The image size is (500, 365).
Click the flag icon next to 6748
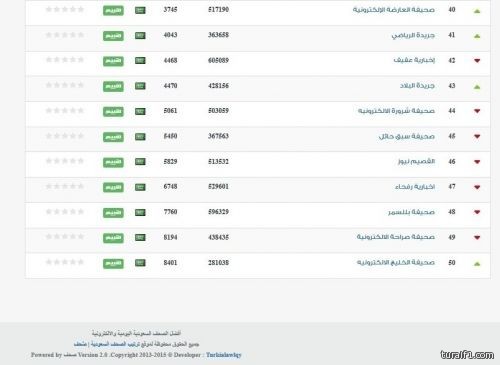coord(140,187)
